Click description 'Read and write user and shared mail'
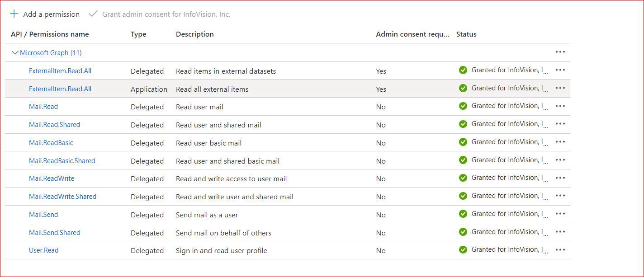644x277 pixels. click(x=235, y=197)
